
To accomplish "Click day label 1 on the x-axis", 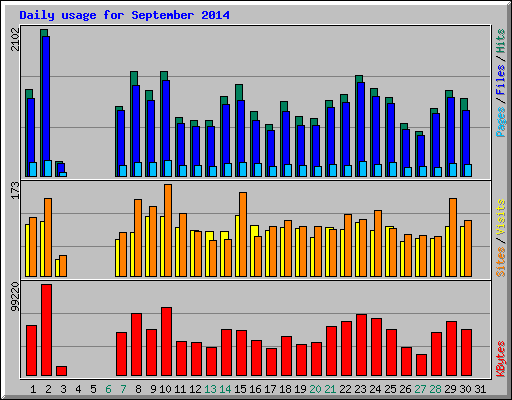I will [33, 389].
